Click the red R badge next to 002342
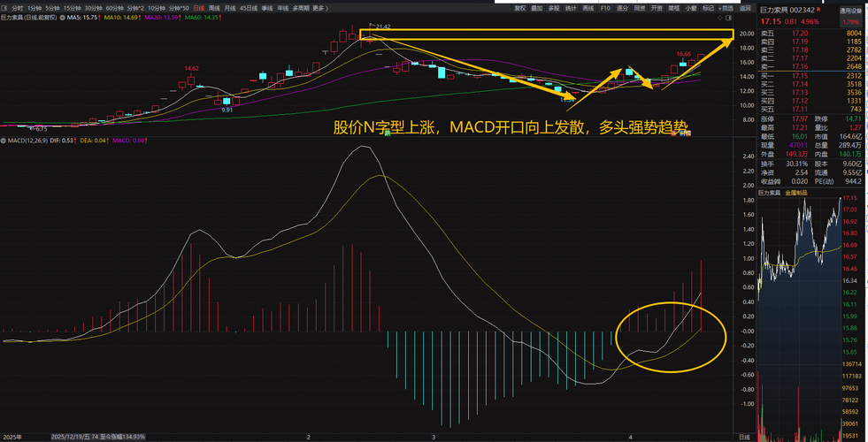 (818, 10)
